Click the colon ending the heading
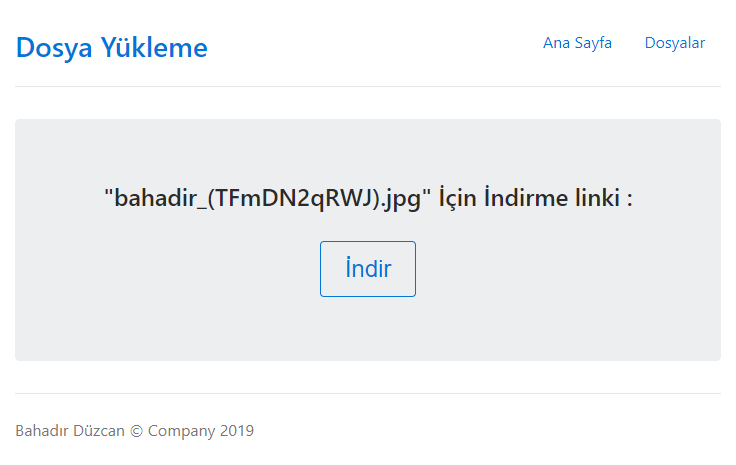Image resolution: width=736 pixels, height=465 pixels. [x=629, y=199]
